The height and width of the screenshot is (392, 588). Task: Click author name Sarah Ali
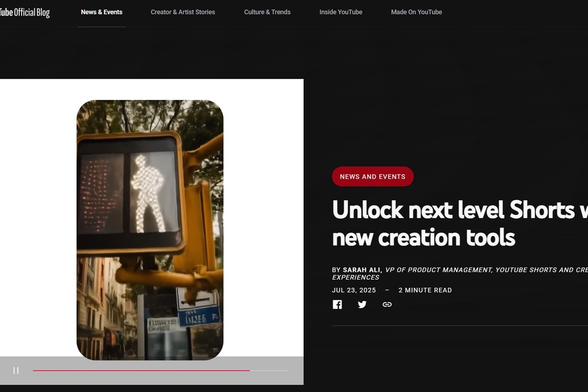362,270
